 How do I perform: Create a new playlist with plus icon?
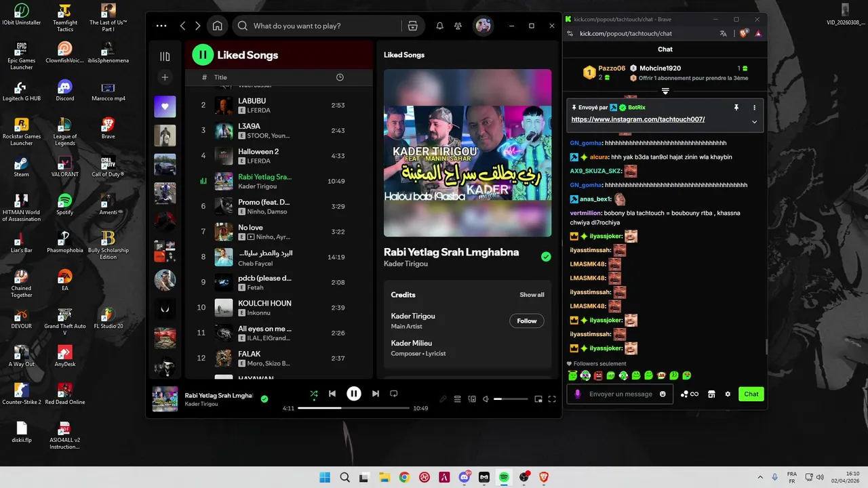click(165, 78)
